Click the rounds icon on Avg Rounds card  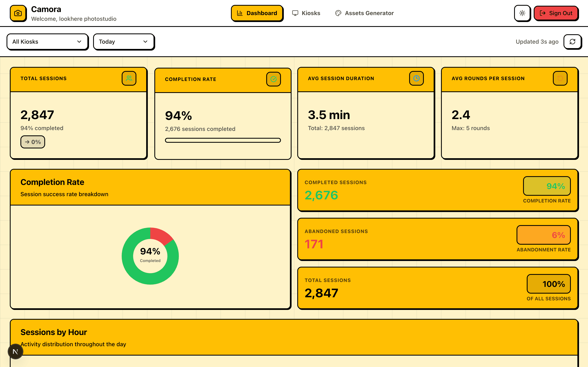pyautogui.click(x=560, y=78)
